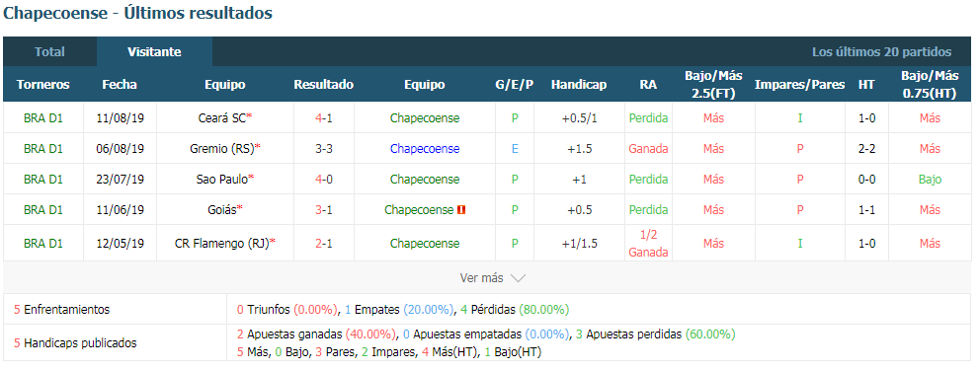
Task: Click BRA D1 tournament in the 11/08/19 row
Action: point(43,118)
